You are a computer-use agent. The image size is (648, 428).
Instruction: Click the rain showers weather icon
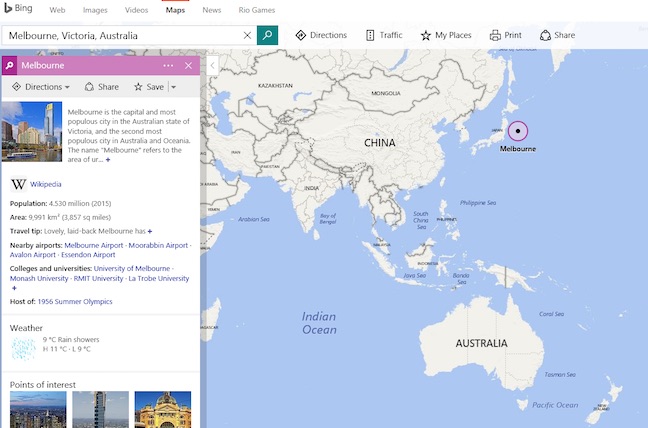[x=23, y=348]
